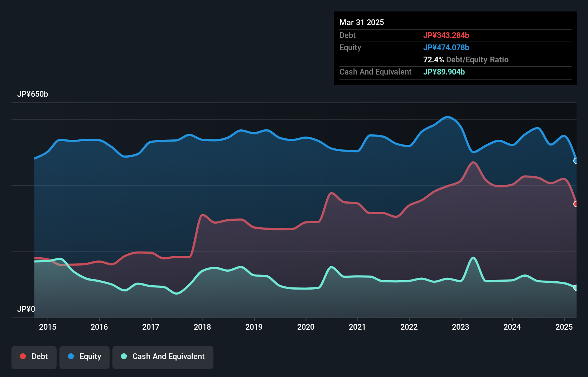588x377 pixels.
Task: Click the 2018 x-axis label
Action: (202, 327)
